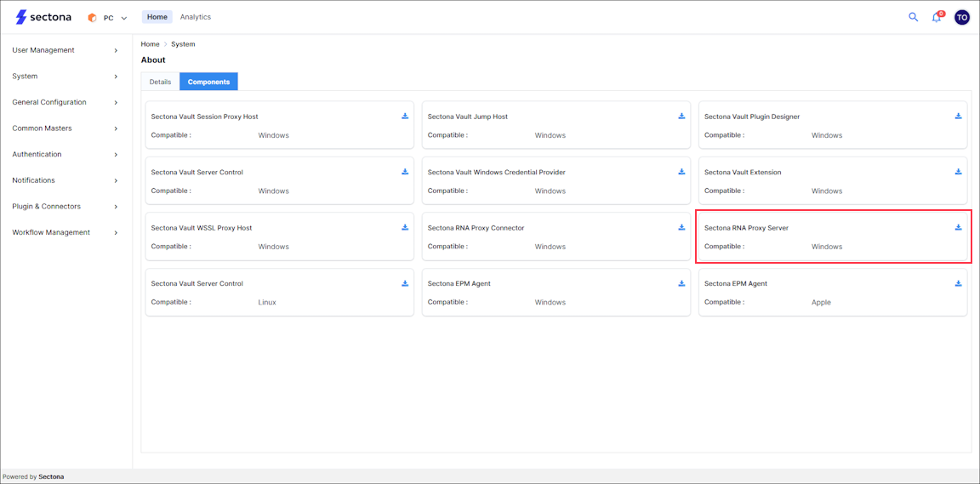This screenshot has height=484, width=980.
Task: Download Sectona Vault Server Control for Windows
Action: pos(405,171)
